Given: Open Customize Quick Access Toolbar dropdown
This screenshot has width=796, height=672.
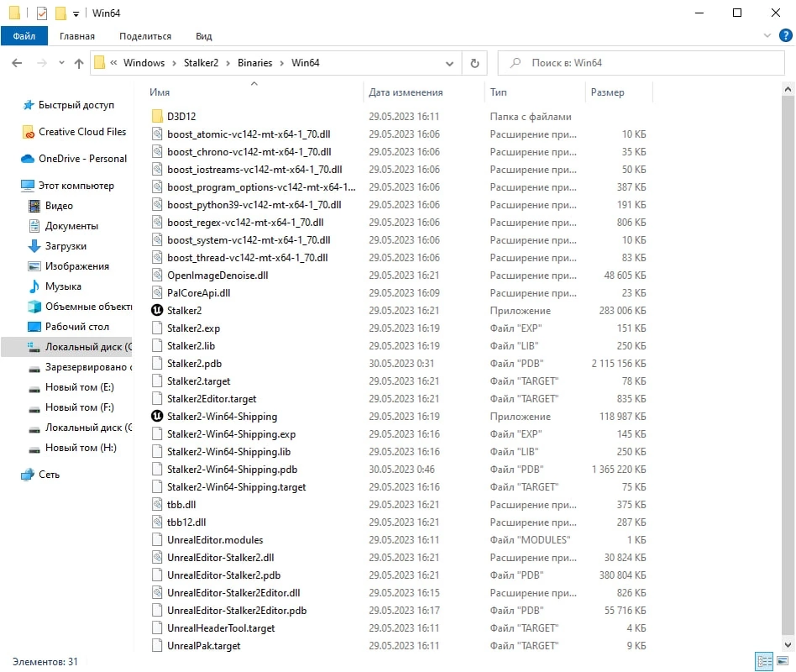Looking at the screenshot, I should [76, 13].
